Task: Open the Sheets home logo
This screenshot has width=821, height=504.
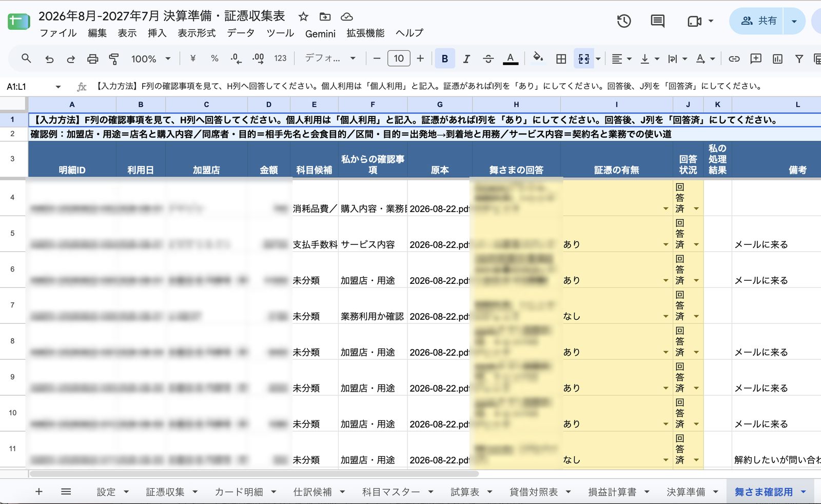Action: (18, 21)
